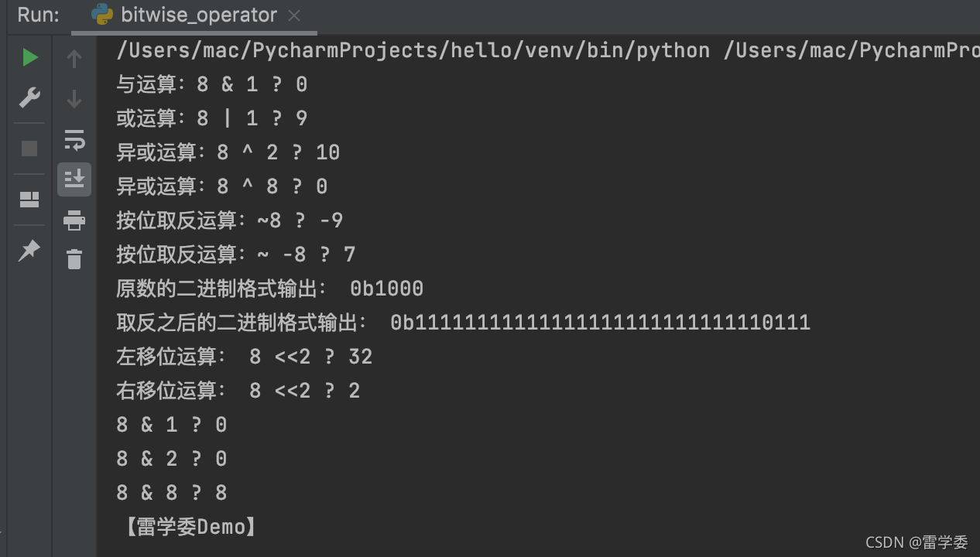
Task: Click the binary output 0b1000 line
Action: pos(270,289)
